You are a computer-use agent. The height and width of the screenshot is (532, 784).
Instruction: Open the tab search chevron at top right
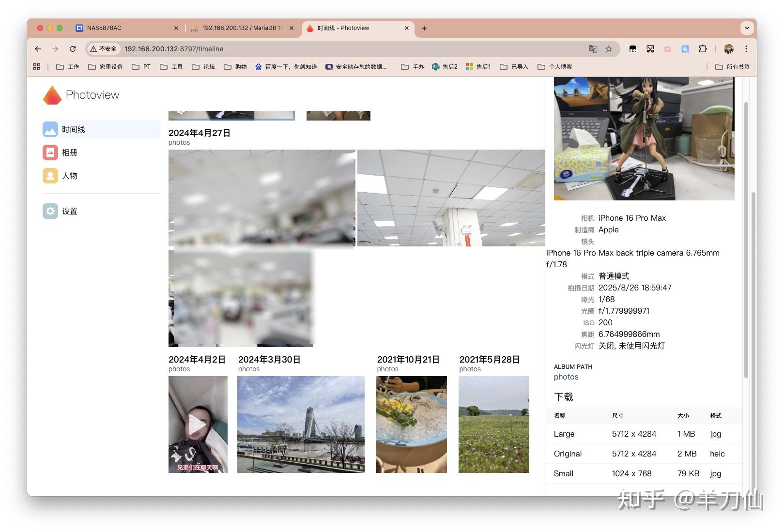(x=746, y=28)
